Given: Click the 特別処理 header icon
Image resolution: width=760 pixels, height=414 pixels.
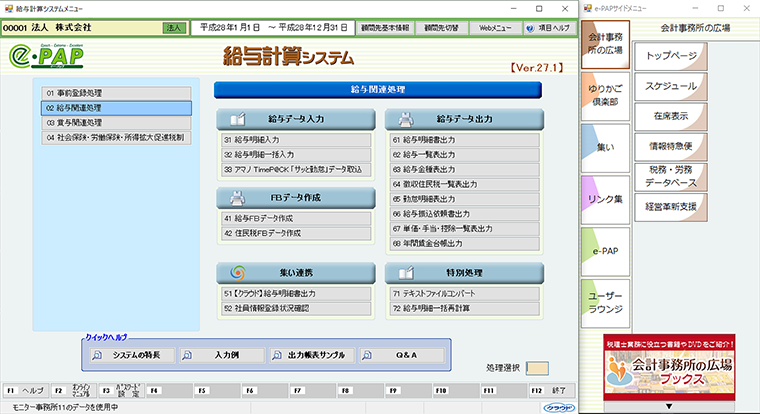Looking at the screenshot, I should [x=406, y=273].
